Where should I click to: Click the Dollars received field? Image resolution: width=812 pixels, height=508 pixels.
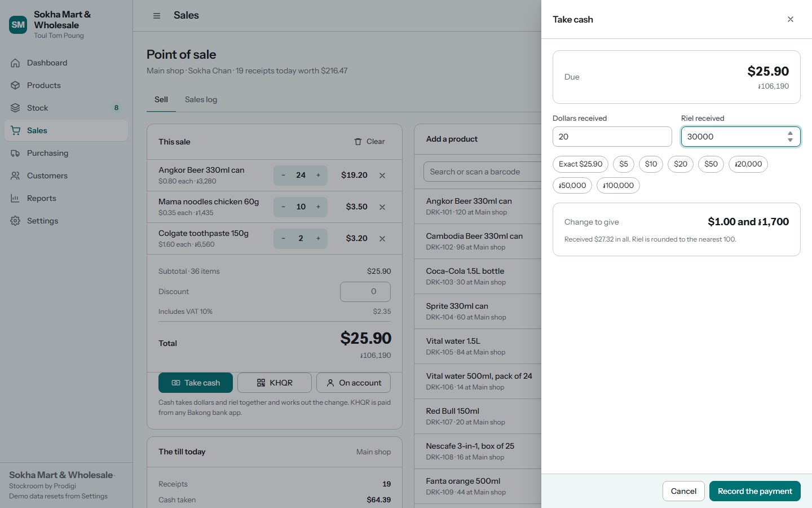click(x=612, y=137)
